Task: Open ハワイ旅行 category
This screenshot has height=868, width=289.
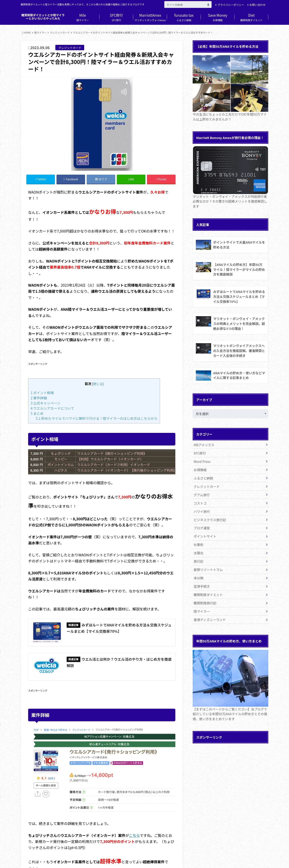Action: click(x=230, y=512)
